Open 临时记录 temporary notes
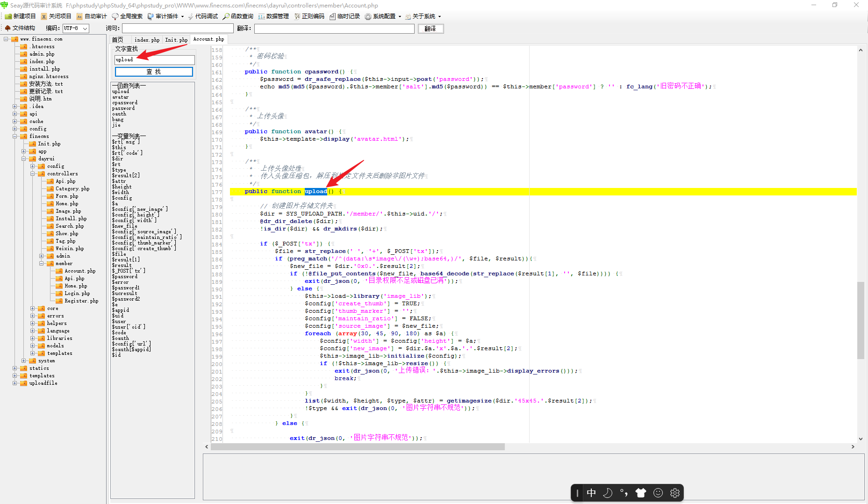 click(x=345, y=16)
